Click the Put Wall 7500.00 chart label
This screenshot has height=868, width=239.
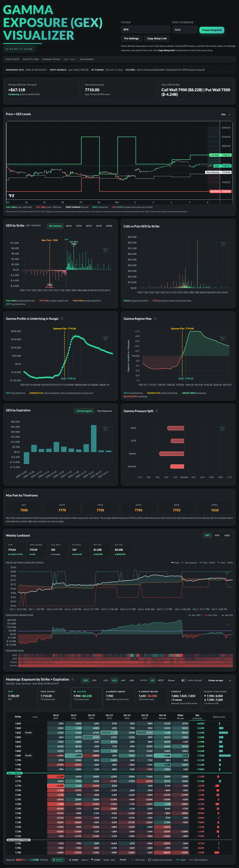click(220, 191)
